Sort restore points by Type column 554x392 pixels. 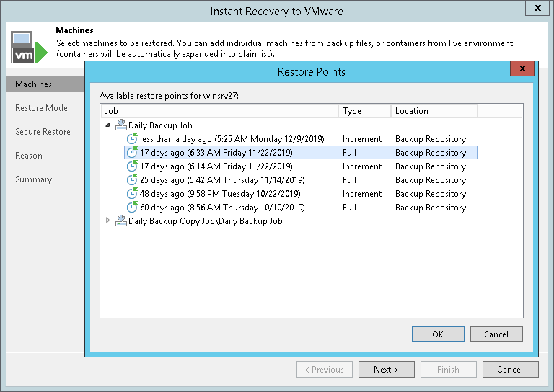[364, 111]
